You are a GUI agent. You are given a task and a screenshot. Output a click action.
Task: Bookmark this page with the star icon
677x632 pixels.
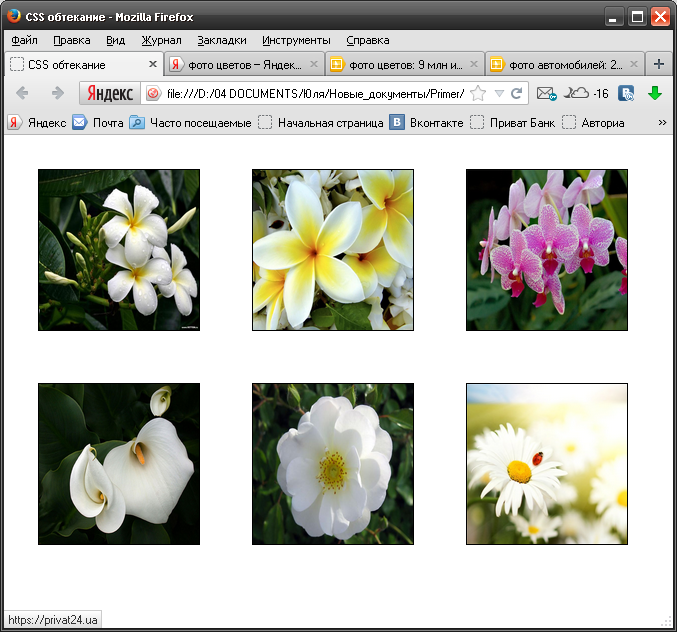pos(478,93)
